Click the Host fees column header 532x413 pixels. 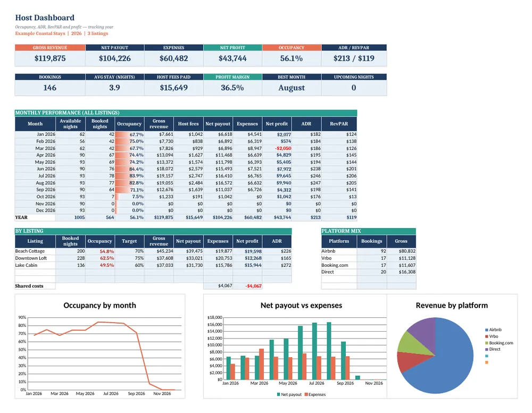(188, 124)
